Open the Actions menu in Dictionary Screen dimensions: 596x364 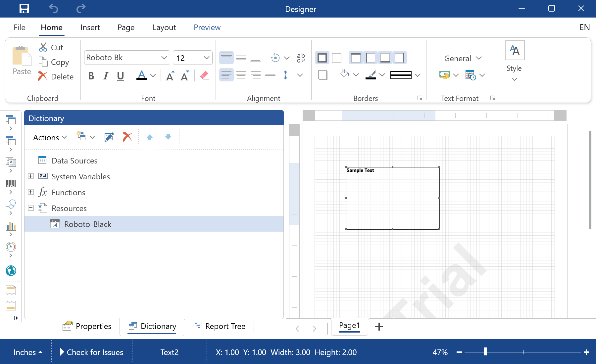coord(50,137)
